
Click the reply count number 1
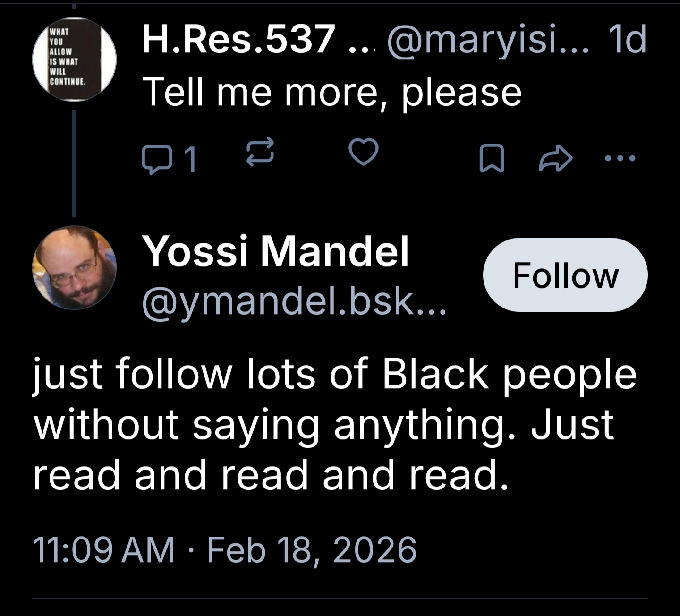(x=190, y=160)
